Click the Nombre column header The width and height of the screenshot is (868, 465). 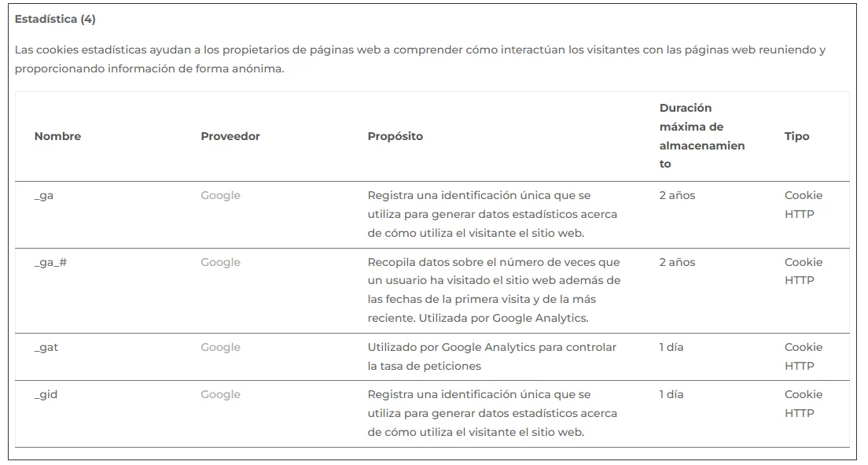point(57,136)
